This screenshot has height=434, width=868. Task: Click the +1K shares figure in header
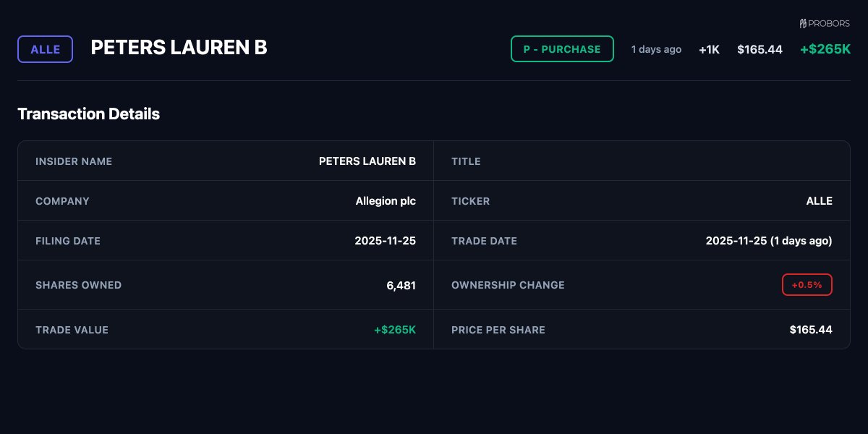(x=709, y=49)
